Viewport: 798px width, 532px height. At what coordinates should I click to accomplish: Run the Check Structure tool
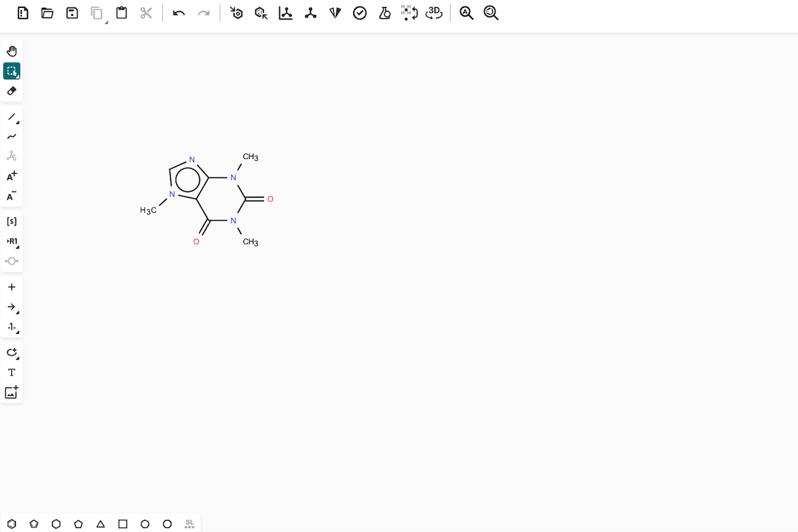[x=360, y=13]
